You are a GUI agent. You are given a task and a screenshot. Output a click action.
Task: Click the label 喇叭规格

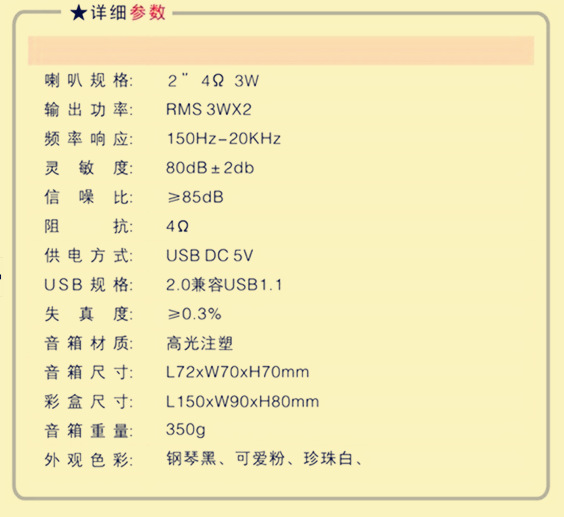[x=88, y=80]
